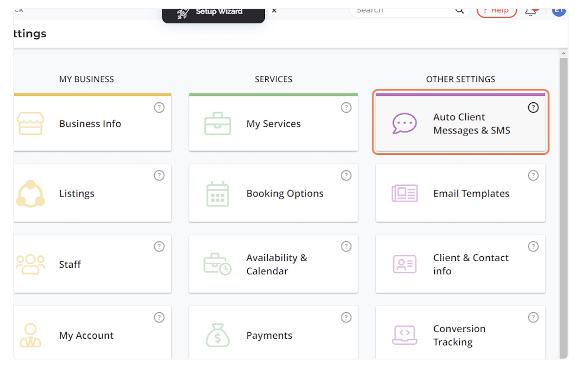The height and width of the screenshot is (366, 588).
Task: Click the Conversion Tracking laptop icon
Action: tap(404, 335)
